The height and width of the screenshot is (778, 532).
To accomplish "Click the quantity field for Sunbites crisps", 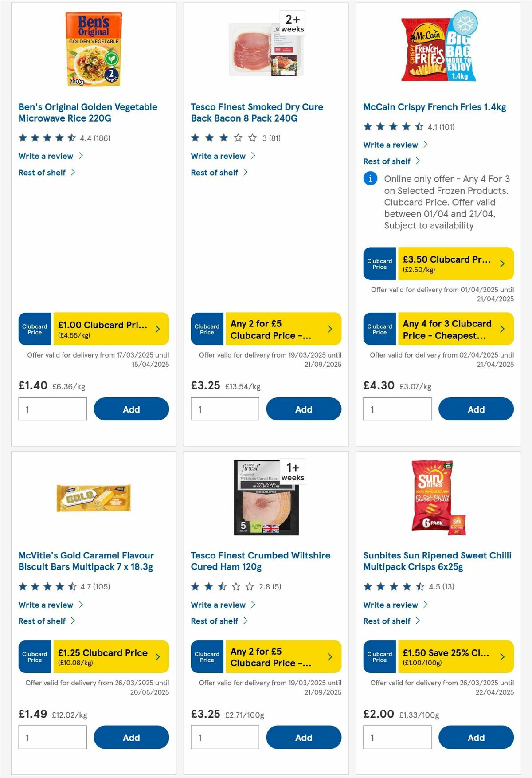I will [397, 737].
